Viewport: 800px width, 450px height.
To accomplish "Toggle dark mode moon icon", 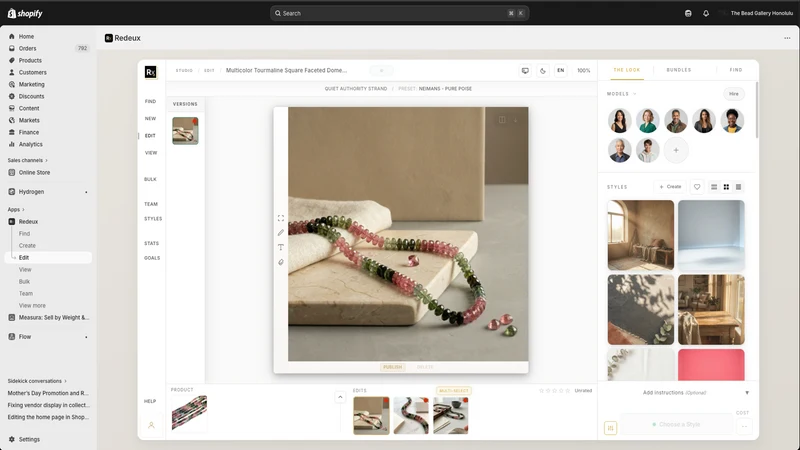I will 543,70.
